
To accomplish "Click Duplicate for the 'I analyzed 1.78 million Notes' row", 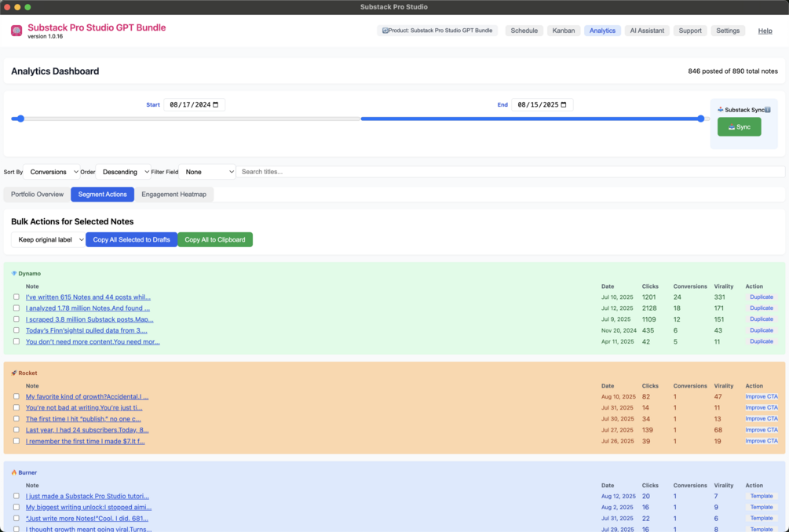I will coord(761,308).
